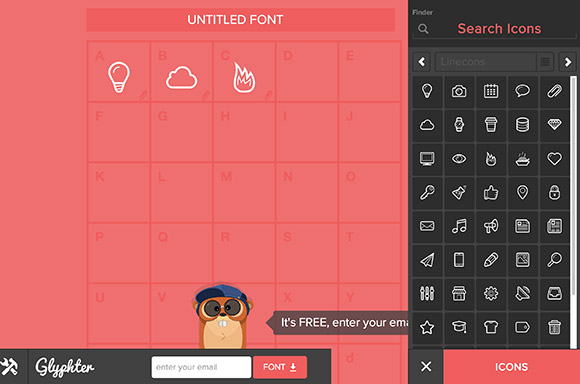Choose the calendar icon in the finder
Image resolution: width=580 pixels, height=384 pixels.
tap(491, 91)
